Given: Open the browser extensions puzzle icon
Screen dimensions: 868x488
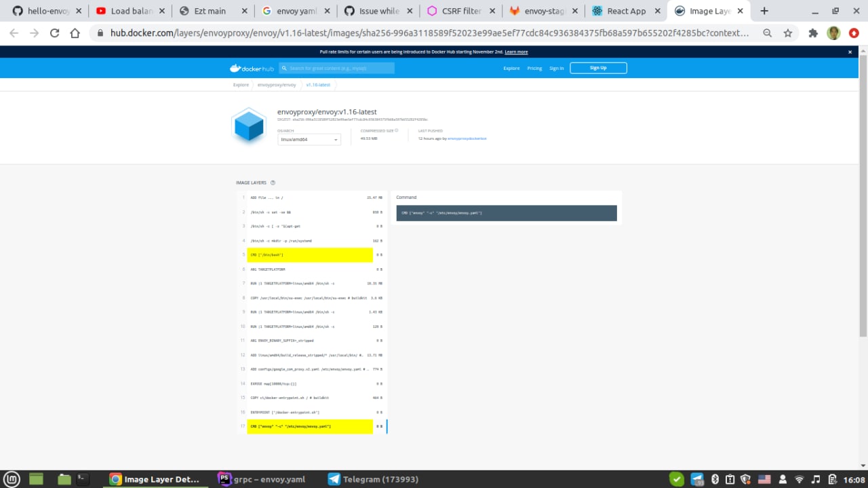Looking at the screenshot, I should [813, 33].
